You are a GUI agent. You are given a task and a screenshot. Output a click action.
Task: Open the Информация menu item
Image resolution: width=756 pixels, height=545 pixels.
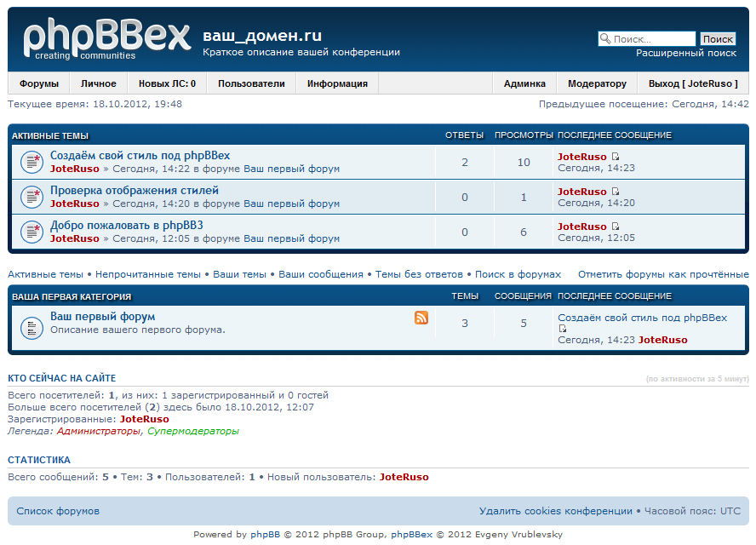point(337,83)
